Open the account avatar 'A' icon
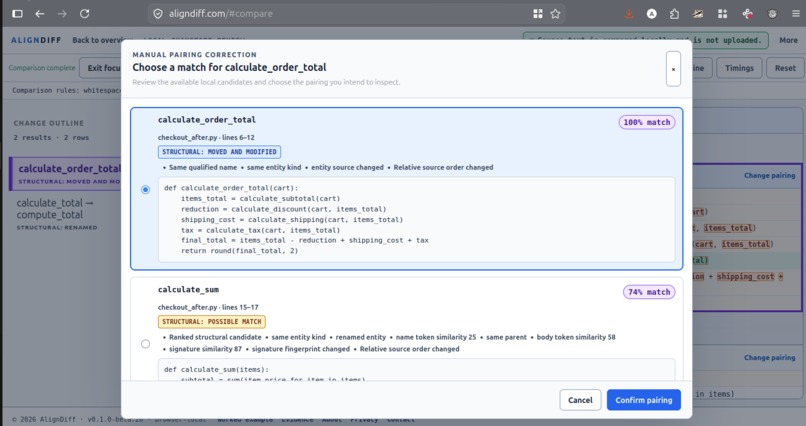 point(652,14)
